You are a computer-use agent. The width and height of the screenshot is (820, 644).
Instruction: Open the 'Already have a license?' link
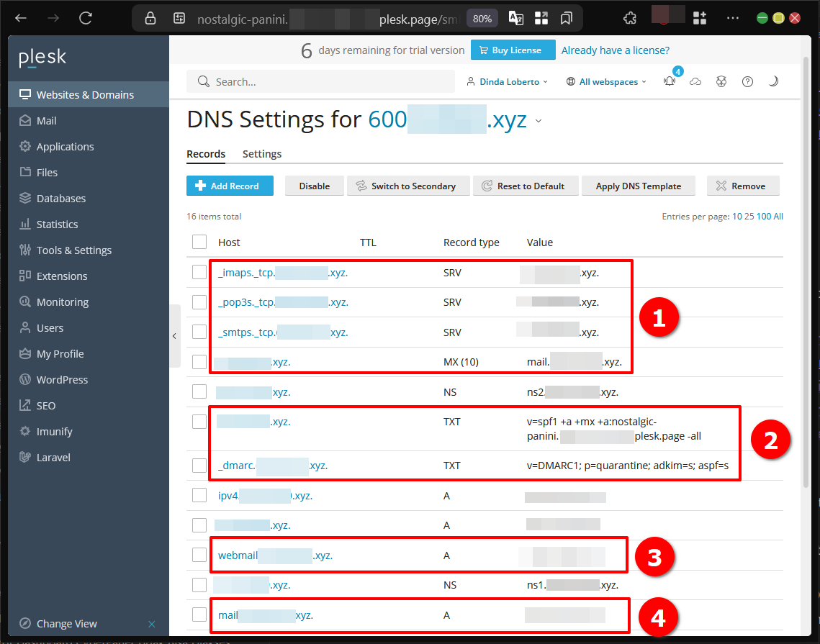coord(616,50)
